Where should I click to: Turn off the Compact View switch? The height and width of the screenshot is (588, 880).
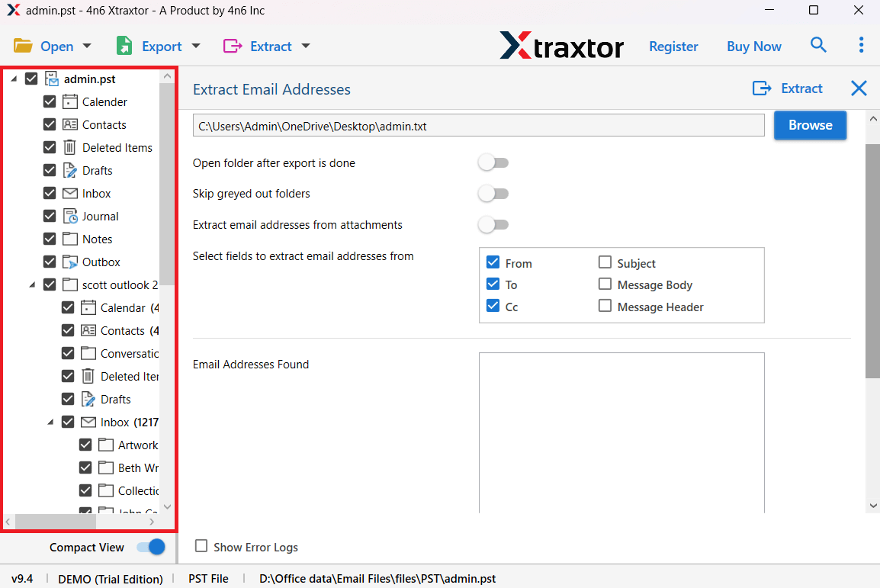(151, 547)
